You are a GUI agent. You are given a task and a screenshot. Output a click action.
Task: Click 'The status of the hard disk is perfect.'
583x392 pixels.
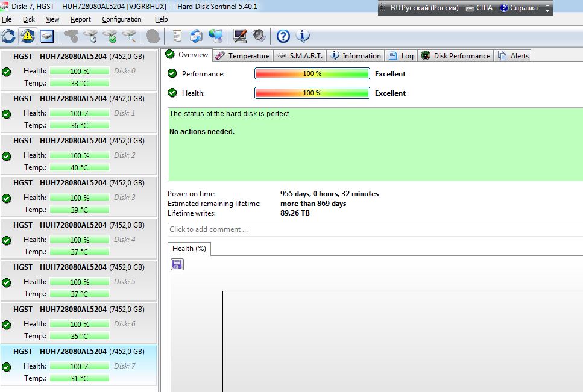click(x=230, y=114)
